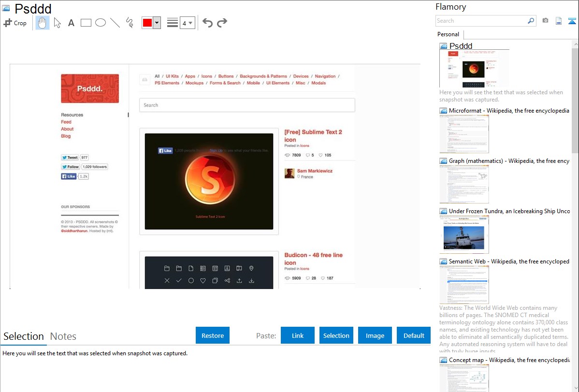
Task: Click the camera capture icon
Action: (x=545, y=21)
